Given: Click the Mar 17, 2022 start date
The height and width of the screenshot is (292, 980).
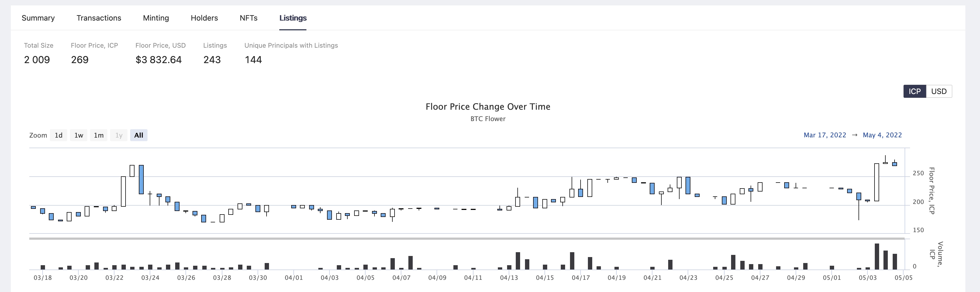Looking at the screenshot, I should pos(824,135).
